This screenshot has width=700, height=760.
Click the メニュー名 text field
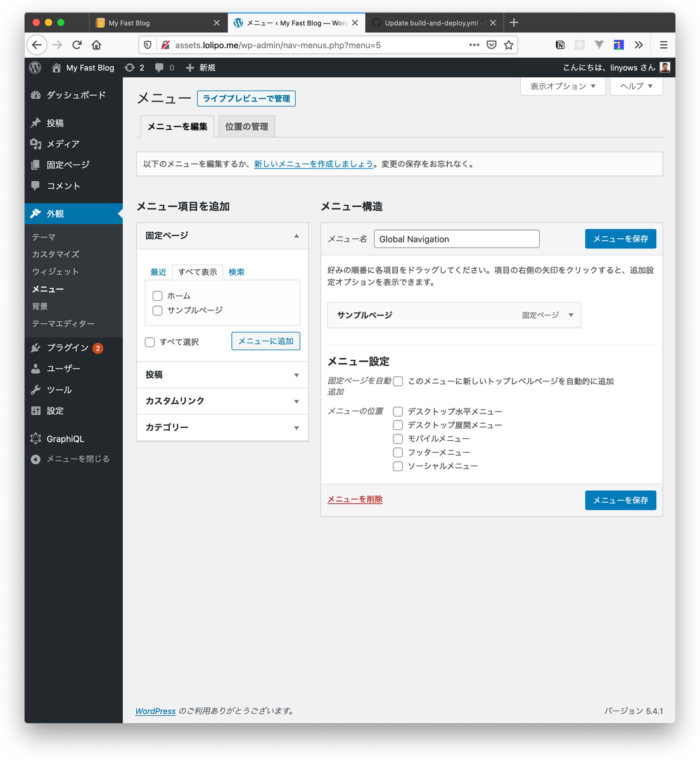[456, 239]
